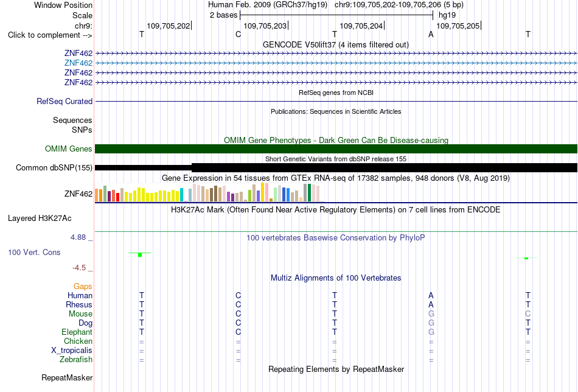Viewport: 578px width, 392px height.
Task: Click the 109,705,203 coordinate label
Action: pyautogui.click(x=265, y=26)
